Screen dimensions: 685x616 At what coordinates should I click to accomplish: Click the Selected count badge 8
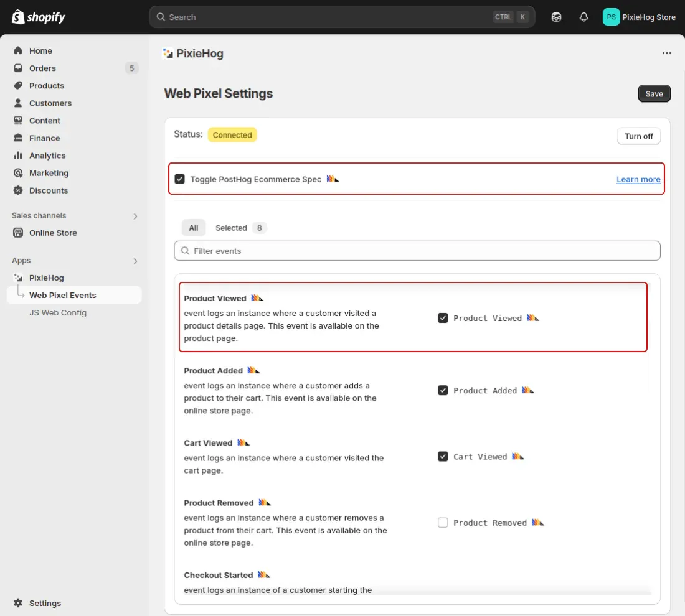(x=259, y=228)
